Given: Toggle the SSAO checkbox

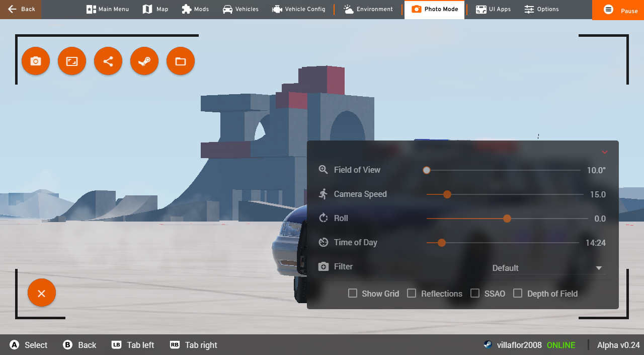Looking at the screenshot, I should point(475,293).
